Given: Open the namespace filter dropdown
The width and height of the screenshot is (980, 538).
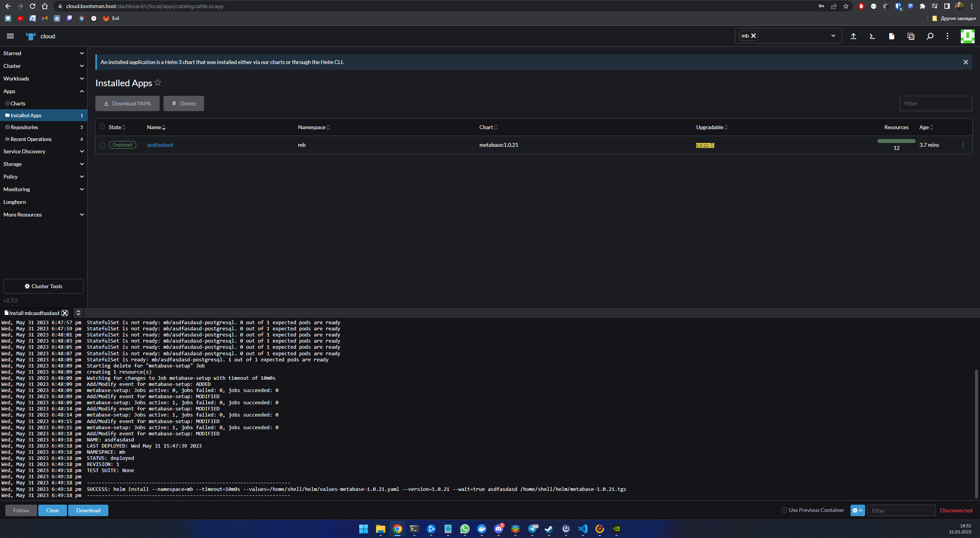Looking at the screenshot, I should point(833,36).
